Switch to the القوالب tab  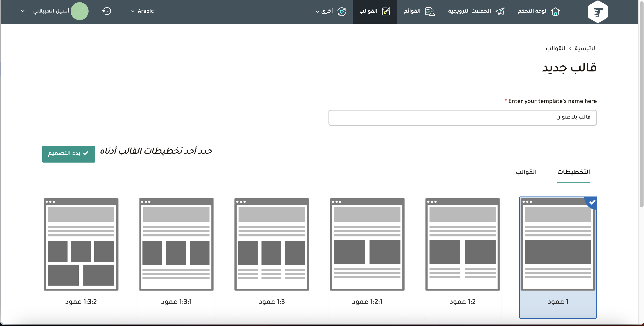click(x=526, y=172)
